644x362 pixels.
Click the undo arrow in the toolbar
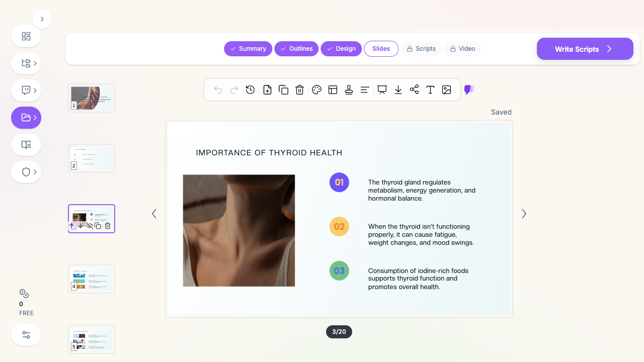tap(218, 90)
